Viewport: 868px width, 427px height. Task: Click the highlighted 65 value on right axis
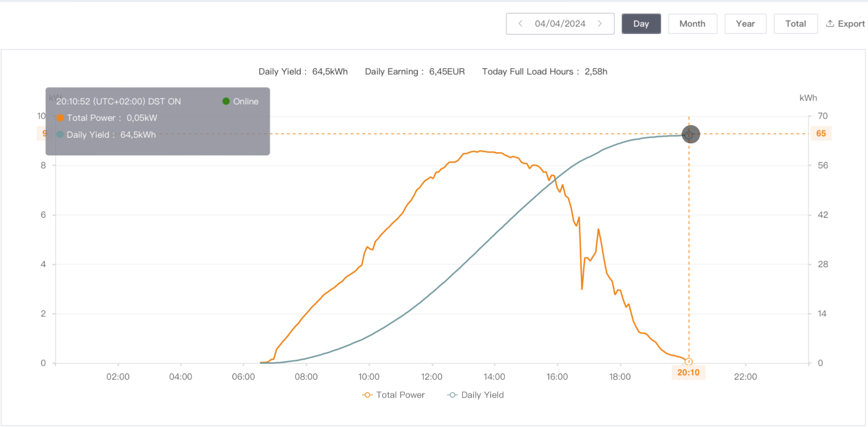pyautogui.click(x=821, y=134)
